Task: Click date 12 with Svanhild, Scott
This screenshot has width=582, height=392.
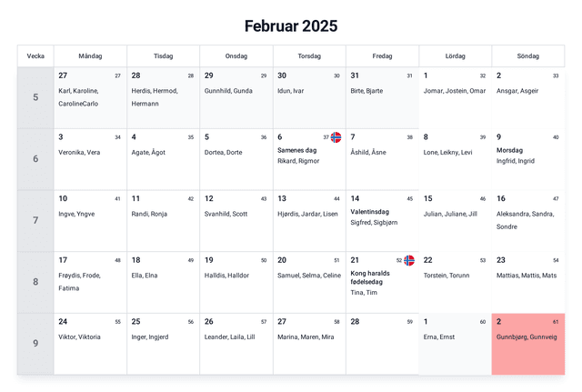Action: coord(236,221)
